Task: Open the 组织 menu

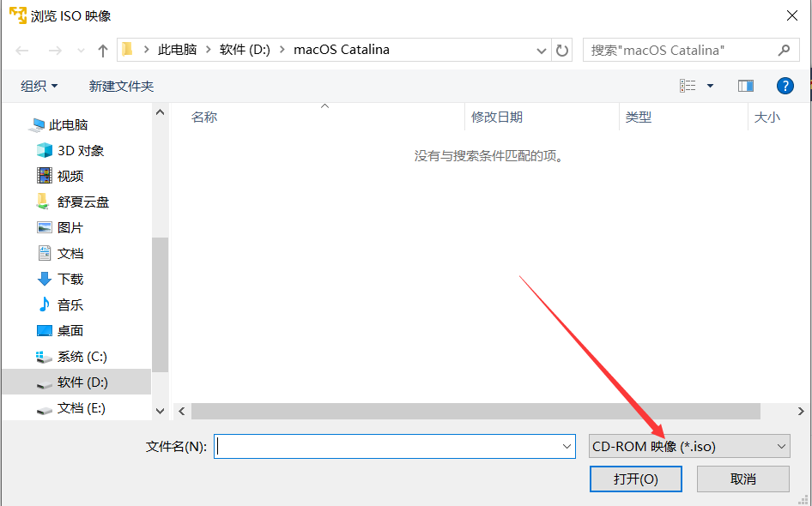Action: coord(39,86)
